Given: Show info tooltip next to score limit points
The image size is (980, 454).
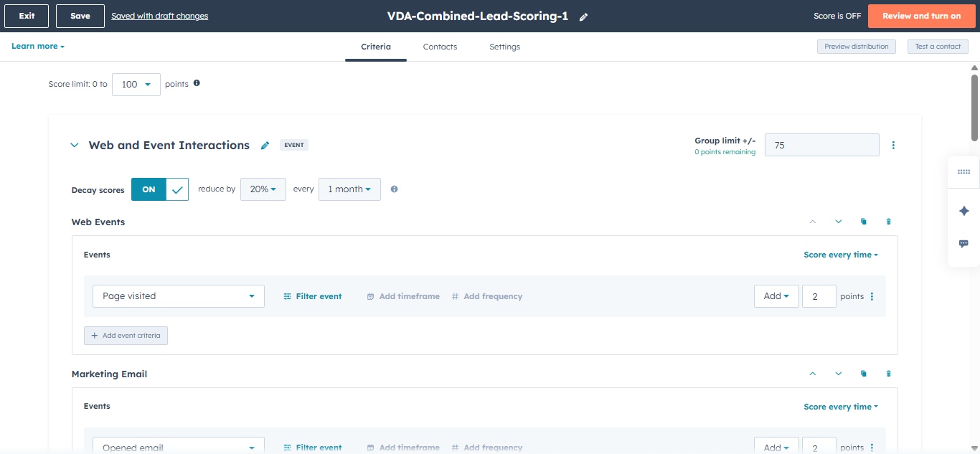Looking at the screenshot, I should pyautogui.click(x=197, y=83).
